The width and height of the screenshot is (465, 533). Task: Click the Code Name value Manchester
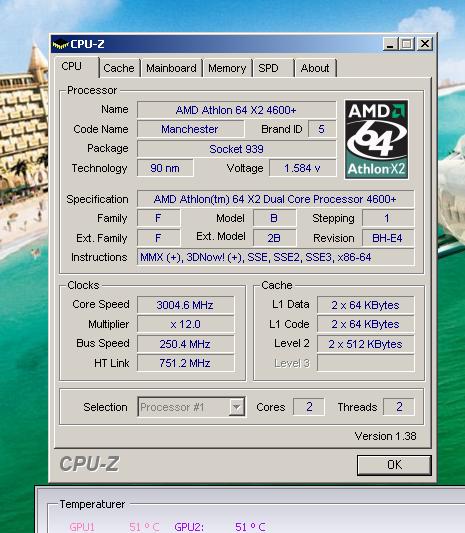(x=190, y=129)
